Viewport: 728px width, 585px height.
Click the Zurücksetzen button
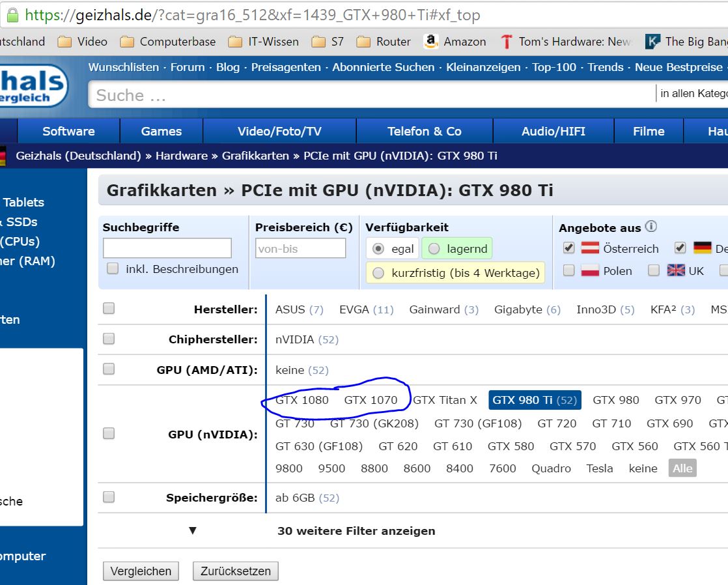(x=235, y=571)
